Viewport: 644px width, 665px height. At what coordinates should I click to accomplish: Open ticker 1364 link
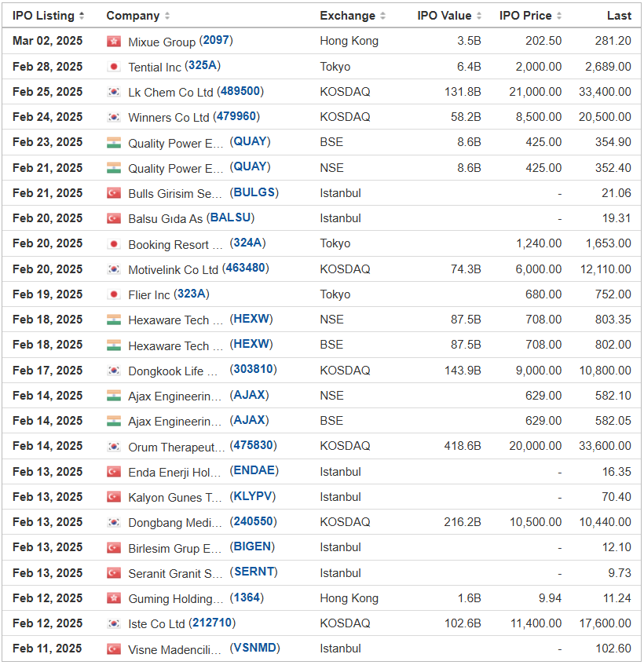point(247,597)
